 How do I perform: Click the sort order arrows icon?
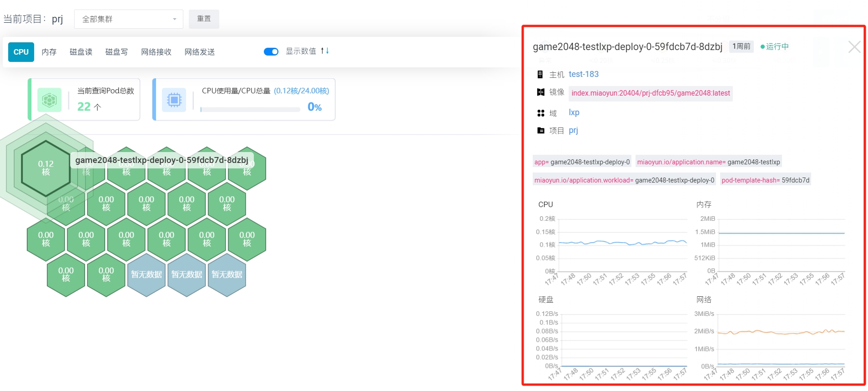325,51
